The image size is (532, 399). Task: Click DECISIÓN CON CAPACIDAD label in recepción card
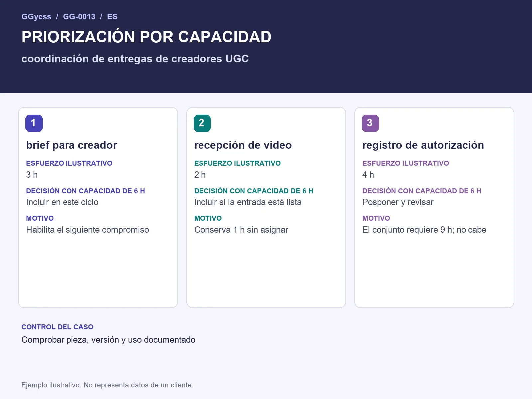pyautogui.click(x=254, y=191)
